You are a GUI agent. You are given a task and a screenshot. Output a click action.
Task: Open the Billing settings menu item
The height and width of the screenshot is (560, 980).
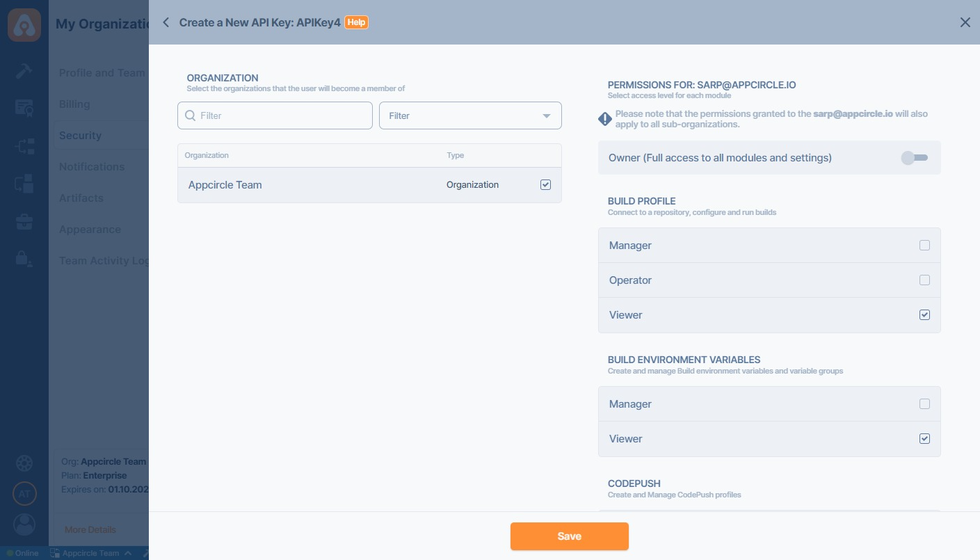pyautogui.click(x=74, y=104)
